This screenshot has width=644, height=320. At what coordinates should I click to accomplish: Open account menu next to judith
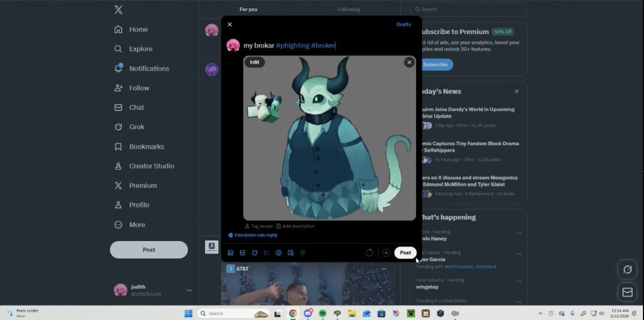coord(189,290)
